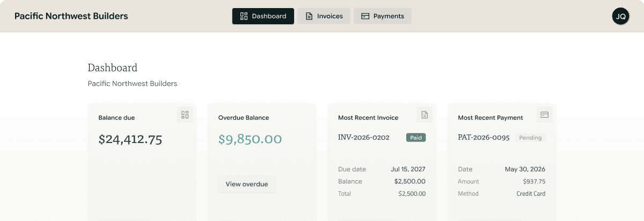The height and width of the screenshot is (221, 644).
Task: Click payment number PAT-2026-0095
Action: (484, 138)
